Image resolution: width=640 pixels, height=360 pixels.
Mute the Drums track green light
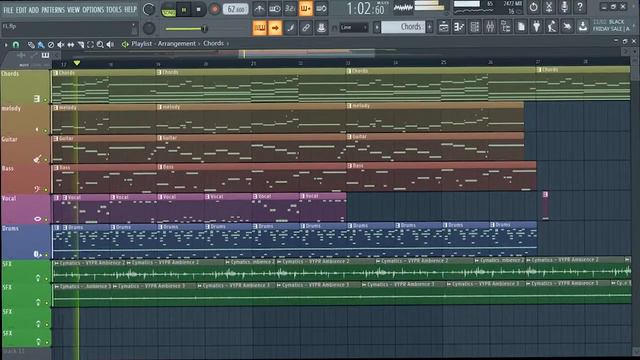coord(46,255)
